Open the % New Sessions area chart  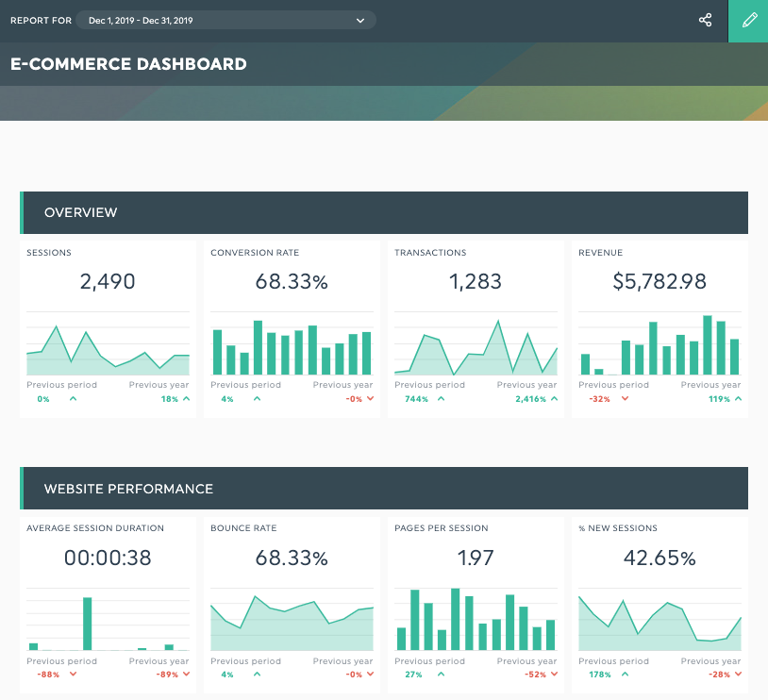[x=659, y=620]
